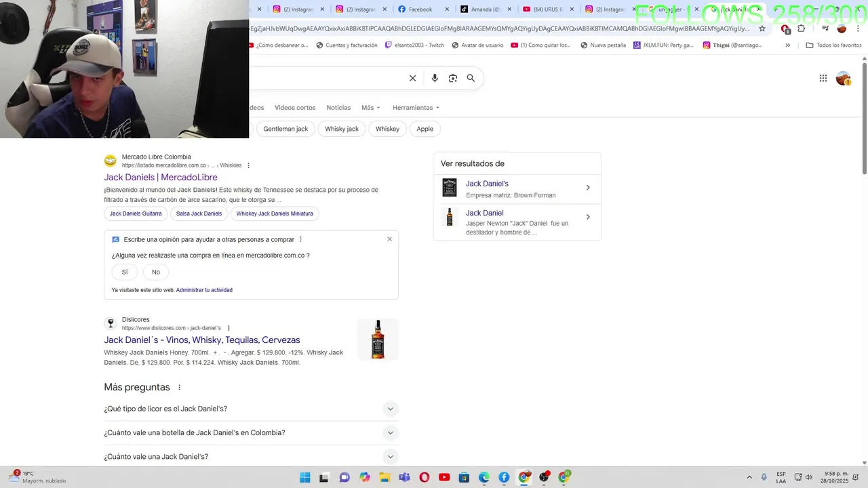Open the Google apps grid
868x488 pixels.
[823, 79]
